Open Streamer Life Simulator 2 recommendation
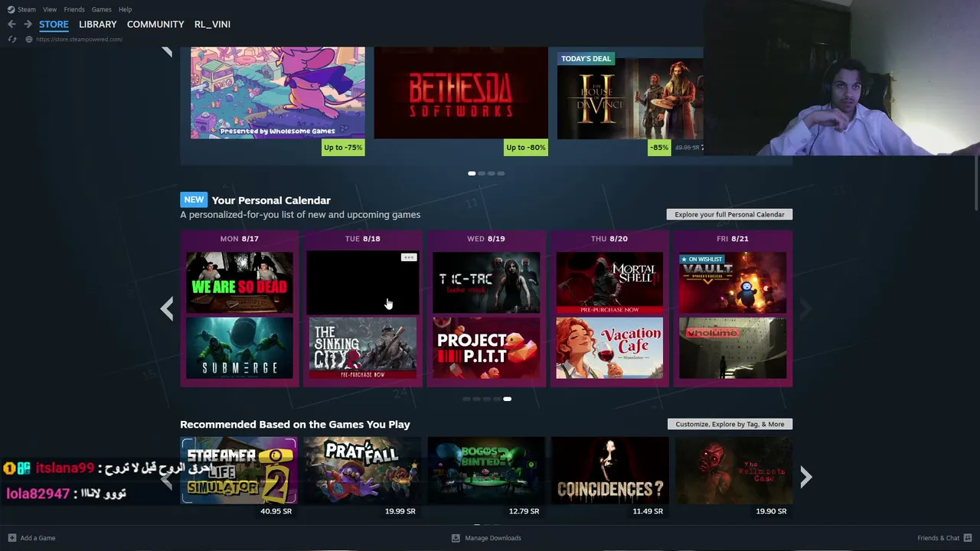 point(239,471)
